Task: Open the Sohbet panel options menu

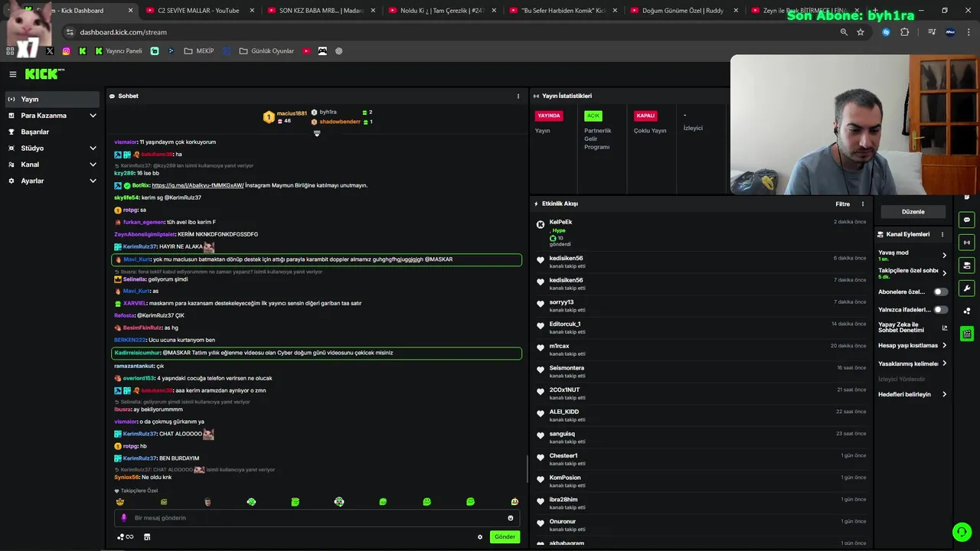Action: point(518,96)
